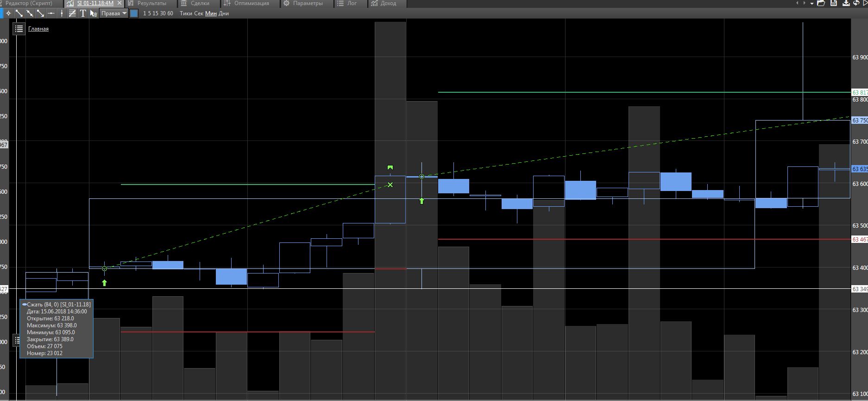Set the timeframe interval to 1
The height and width of the screenshot is (401, 868).
pyautogui.click(x=145, y=13)
